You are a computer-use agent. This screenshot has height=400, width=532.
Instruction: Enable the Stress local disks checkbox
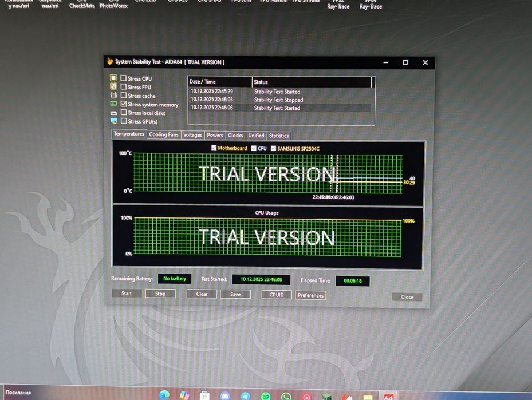pyautogui.click(x=124, y=112)
